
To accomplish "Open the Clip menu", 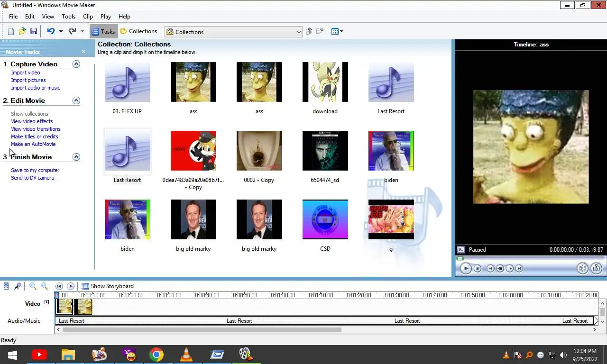I will point(88,16).
